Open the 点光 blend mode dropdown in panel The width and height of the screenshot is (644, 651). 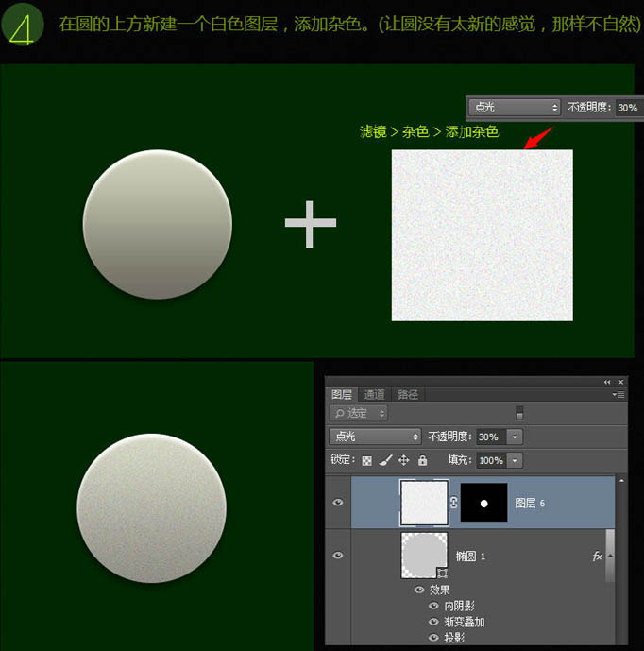[x=376, y=437]
